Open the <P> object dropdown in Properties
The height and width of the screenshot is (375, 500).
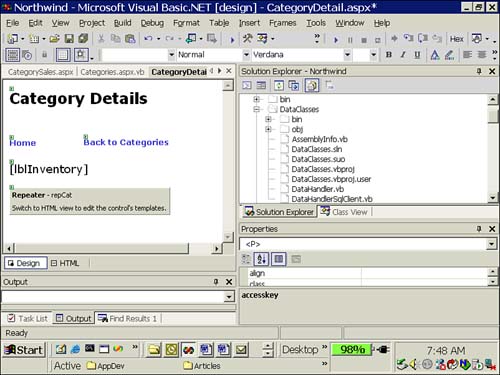click(x=491, y=244)
